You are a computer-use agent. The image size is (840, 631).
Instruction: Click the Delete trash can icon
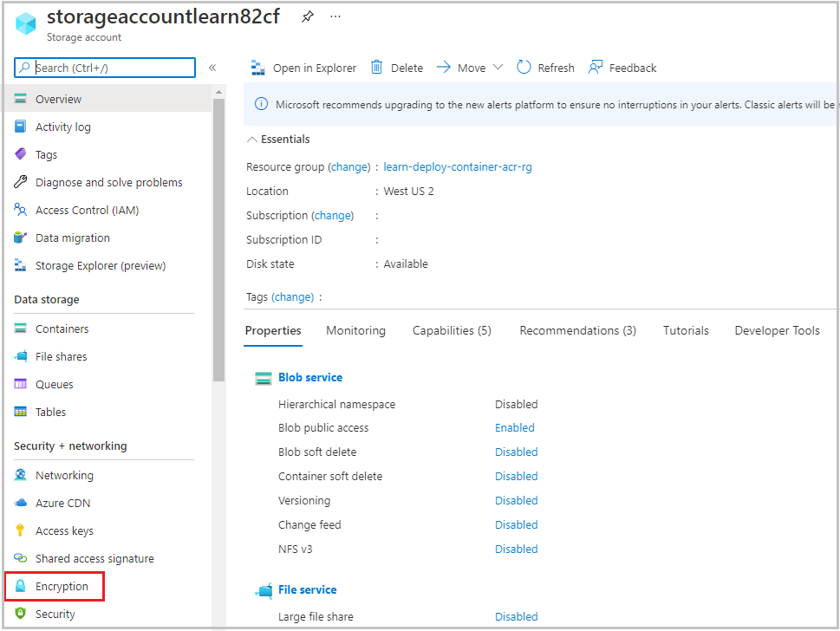(x=376, y=68)
